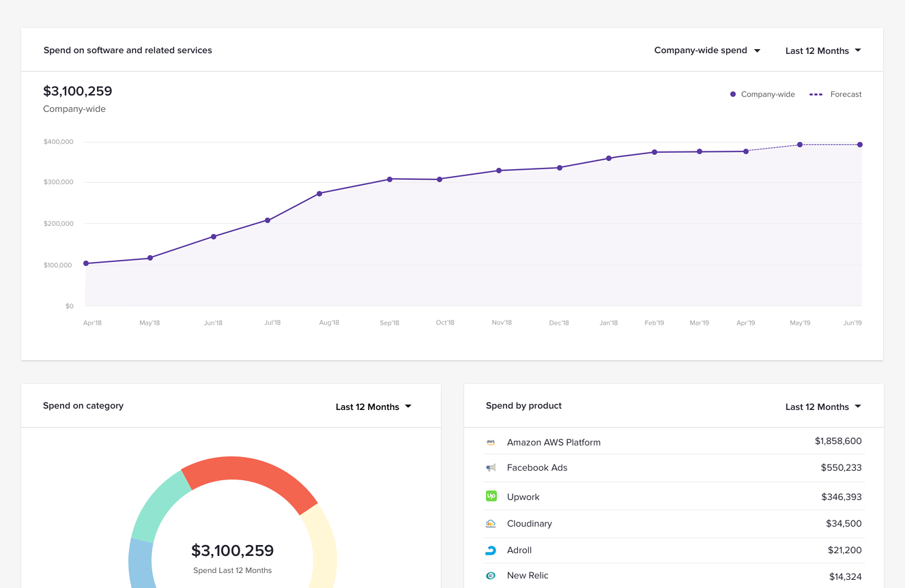Select the Adroll product name
This screenshot has height=588, width=905.
pyautogui.click(x=519, y=550)
